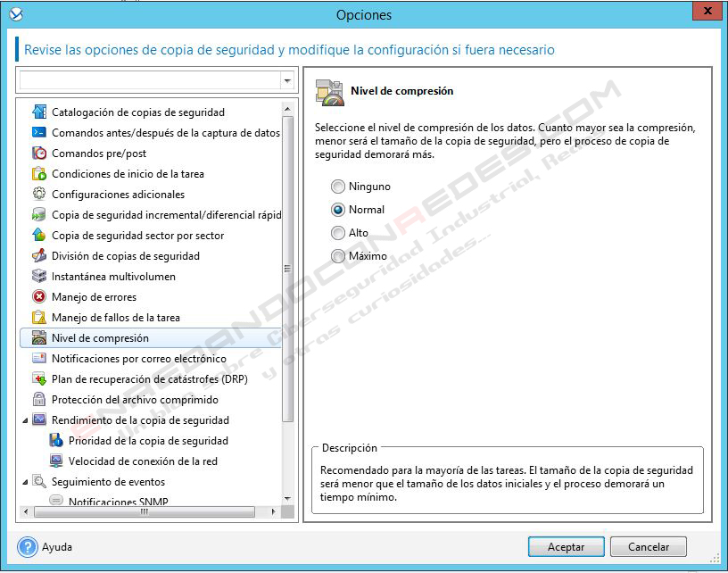Click the Manejo de errores red icon
Viewport: 728px width, 573px height.
38,297
